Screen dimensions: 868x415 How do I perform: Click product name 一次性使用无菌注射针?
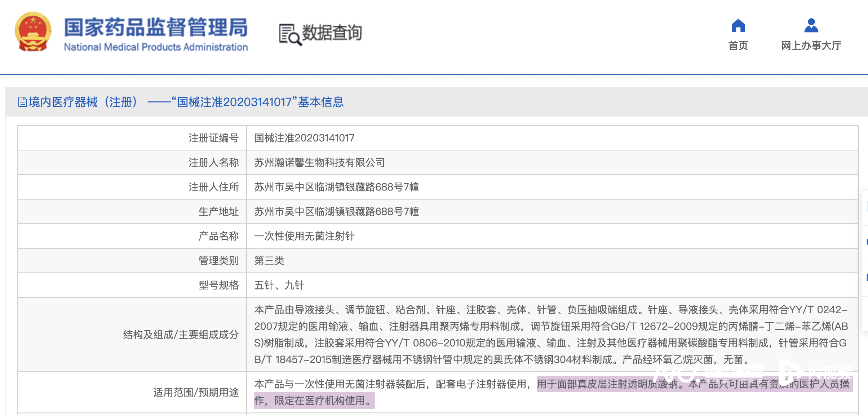pyautogui.click(x=304, y=236)
